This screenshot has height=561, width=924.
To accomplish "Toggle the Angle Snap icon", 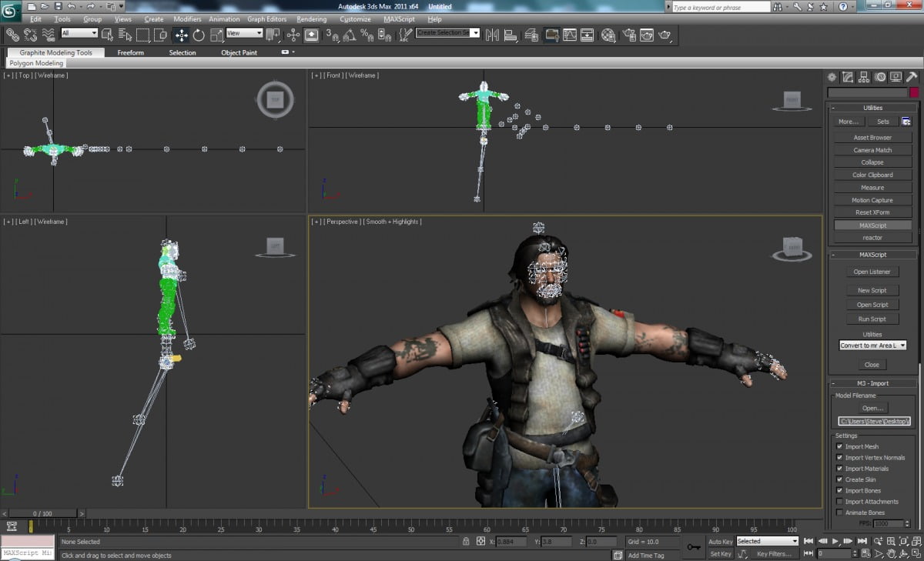I will click(x=350, y=35).
